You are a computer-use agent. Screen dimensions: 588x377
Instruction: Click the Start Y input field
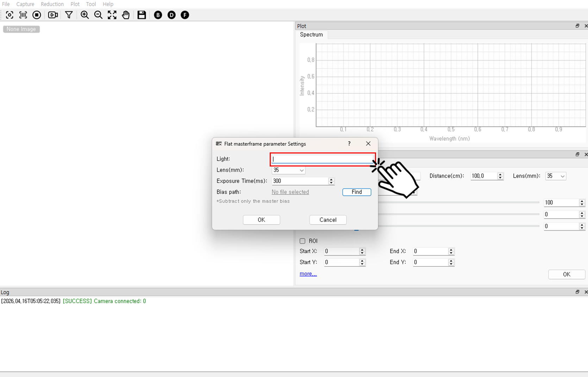[342, 262]
